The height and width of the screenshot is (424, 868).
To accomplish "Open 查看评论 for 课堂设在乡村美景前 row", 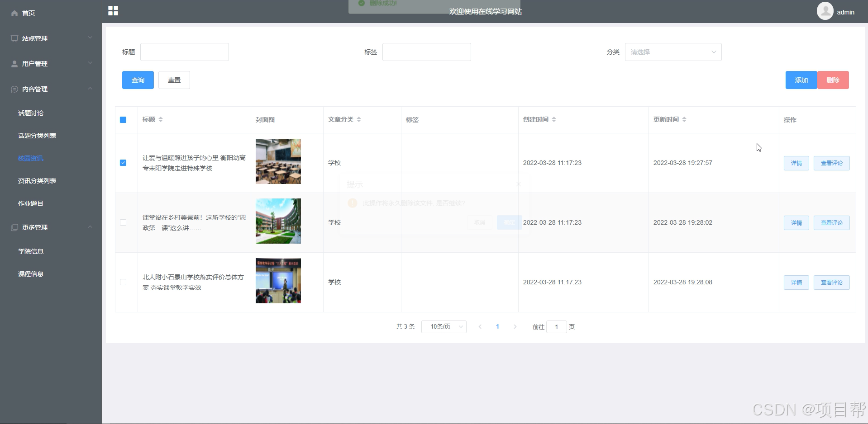I will [x=832, y=223].
